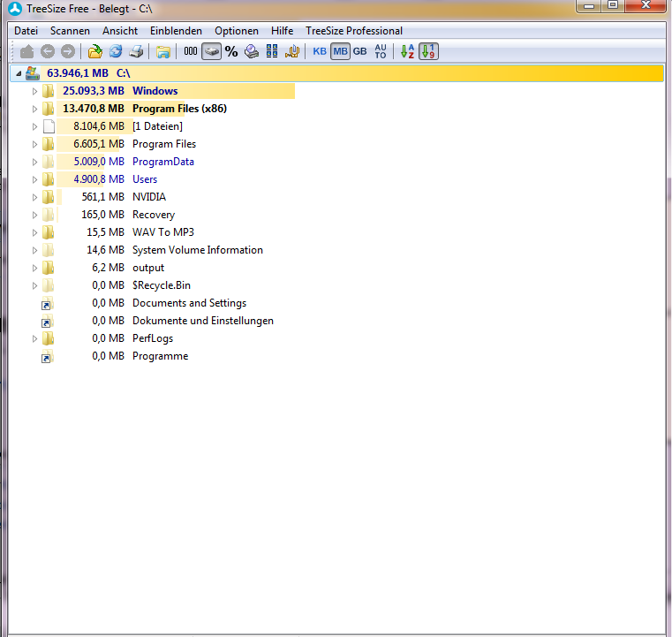
Task: Set size unit to AUTO
Action: (x=381, y=51)
